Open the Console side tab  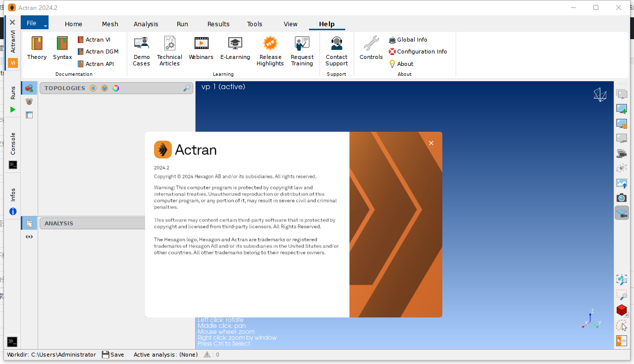[13, 144]
